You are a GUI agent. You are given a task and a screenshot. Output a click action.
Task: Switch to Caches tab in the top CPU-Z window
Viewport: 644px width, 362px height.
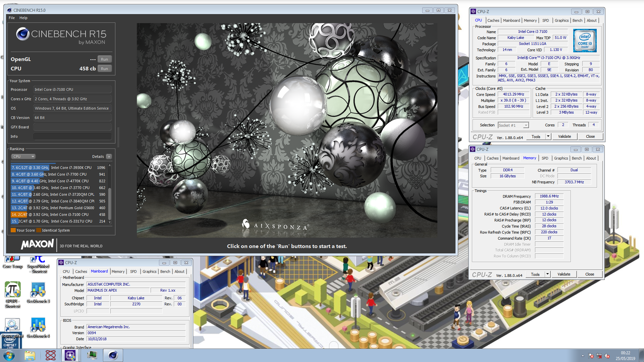493,20
